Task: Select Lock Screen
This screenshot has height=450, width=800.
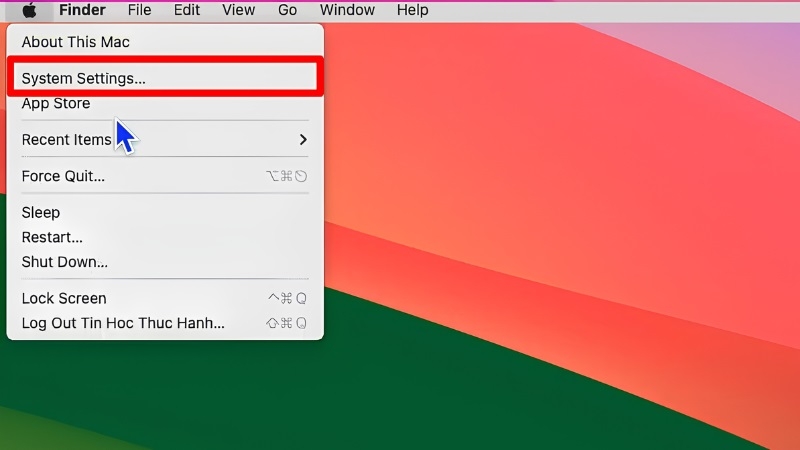Action: coord(165,298)
